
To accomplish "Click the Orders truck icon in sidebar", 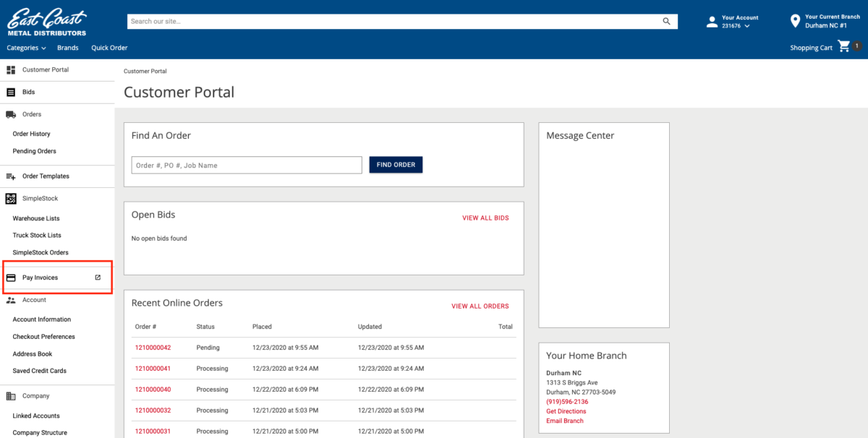I will click(11, 113).
